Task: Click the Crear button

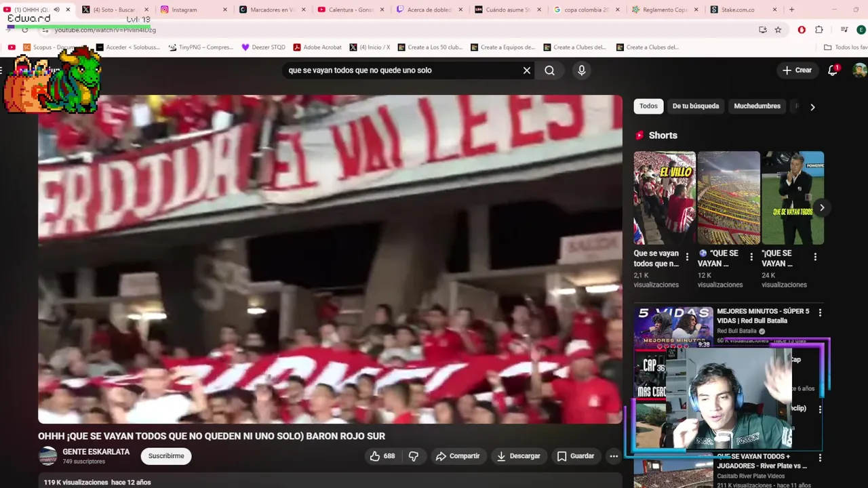Action: [797, 70]
